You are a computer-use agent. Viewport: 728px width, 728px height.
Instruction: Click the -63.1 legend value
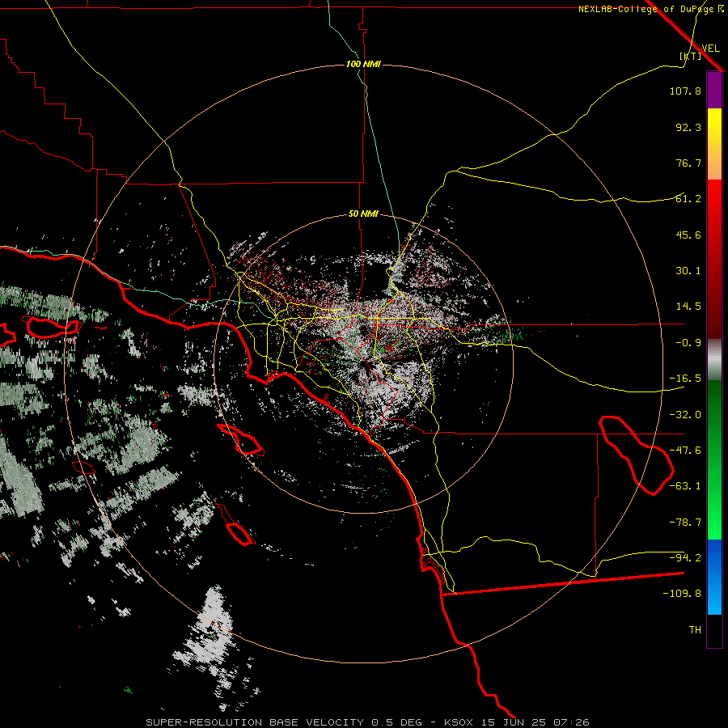point(685,486)
